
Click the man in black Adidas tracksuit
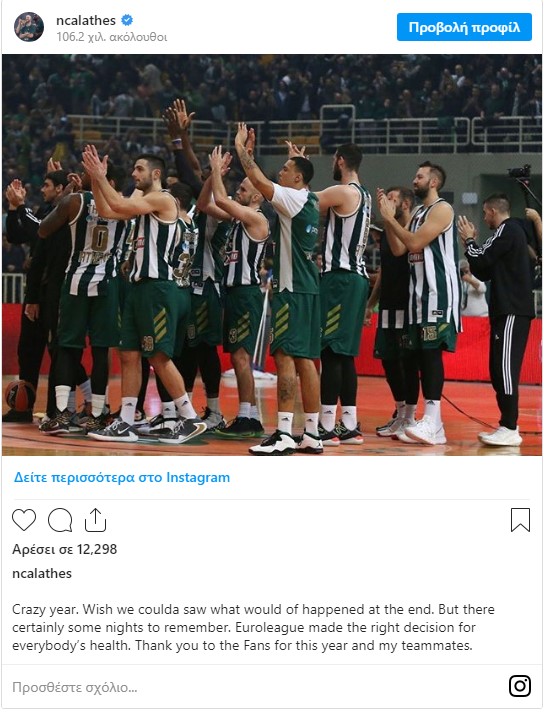[x=499, y=320]
